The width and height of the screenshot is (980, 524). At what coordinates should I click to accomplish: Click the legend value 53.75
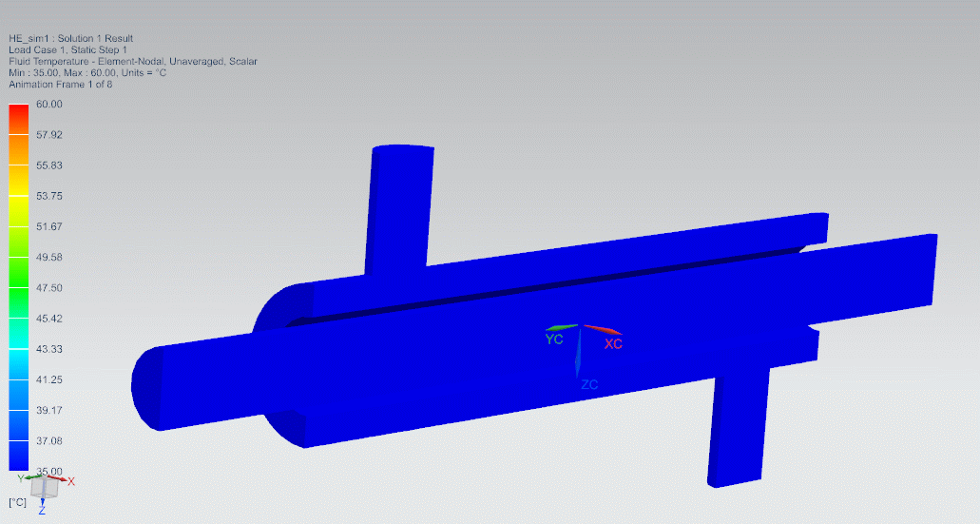coord(48,196)
